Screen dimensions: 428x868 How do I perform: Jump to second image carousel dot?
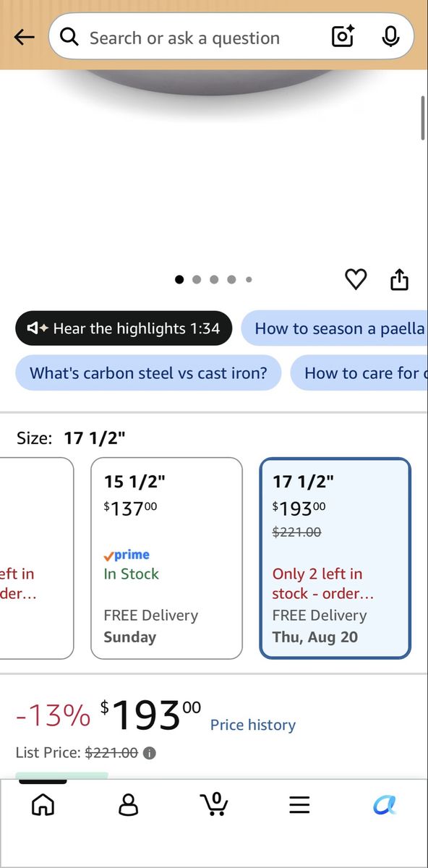pyautogui.click(x=197, y=279)
